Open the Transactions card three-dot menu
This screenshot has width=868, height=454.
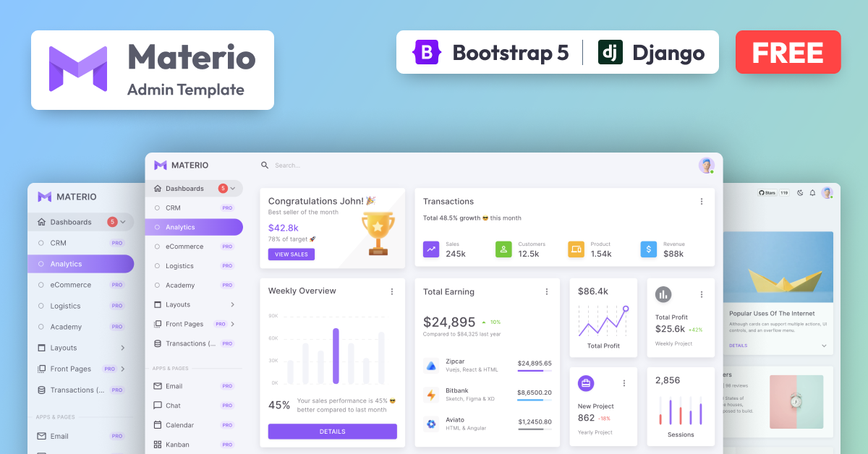[701, 202]
